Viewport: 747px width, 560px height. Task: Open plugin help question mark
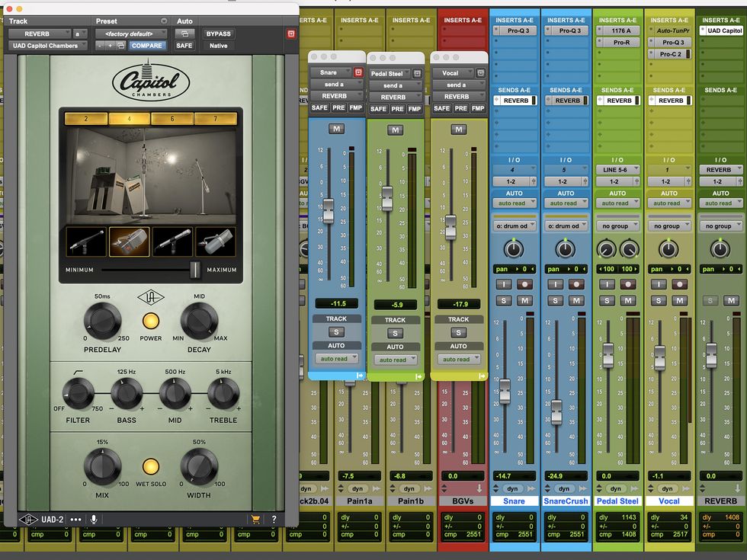pos(274,520)
